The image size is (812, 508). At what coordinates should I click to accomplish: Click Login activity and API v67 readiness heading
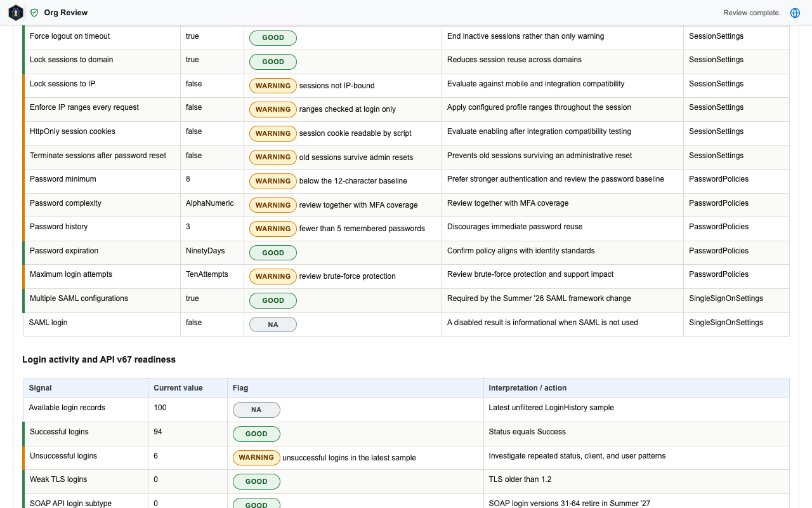(99, 359)
